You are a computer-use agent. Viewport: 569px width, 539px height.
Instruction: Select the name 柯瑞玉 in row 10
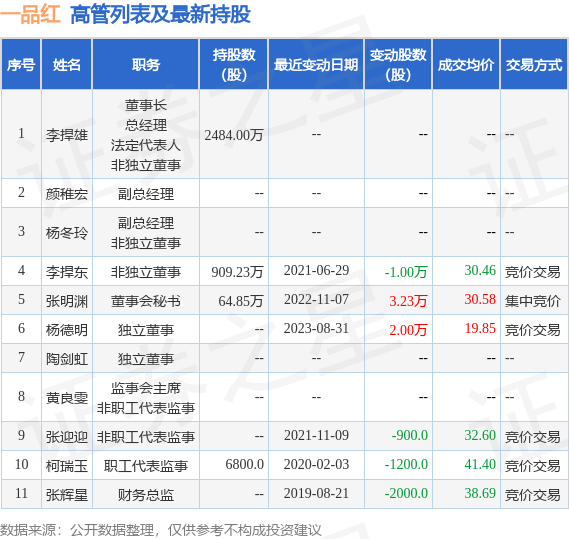[67, 466]
